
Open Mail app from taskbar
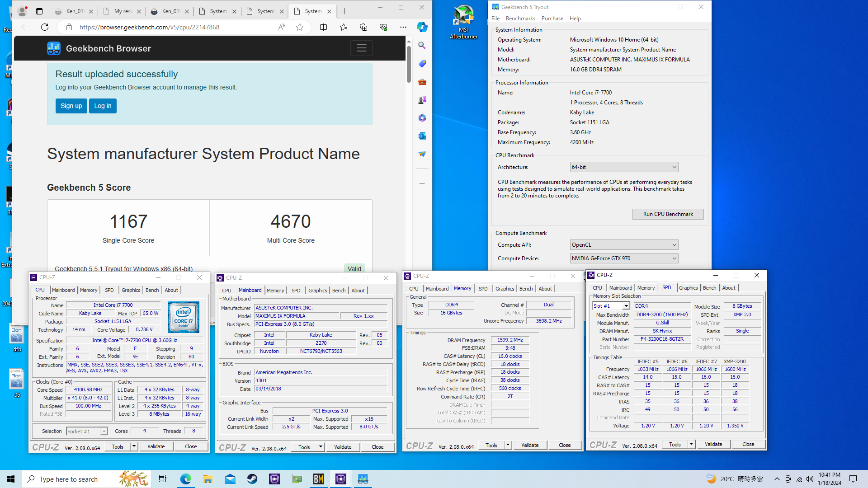click(230, 479)
